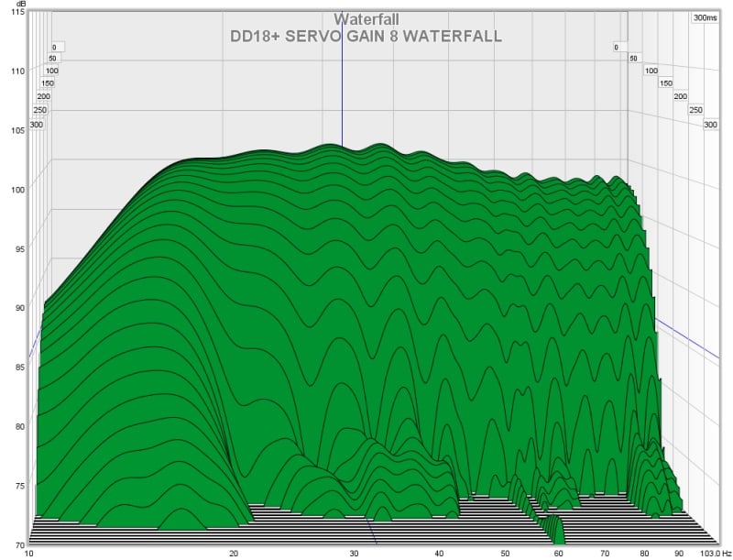Image resolution: width=733 pixels, height=560 pixels.
Task: Select the 200 ms label on right time axis
Action: click(x=680, y=96)
